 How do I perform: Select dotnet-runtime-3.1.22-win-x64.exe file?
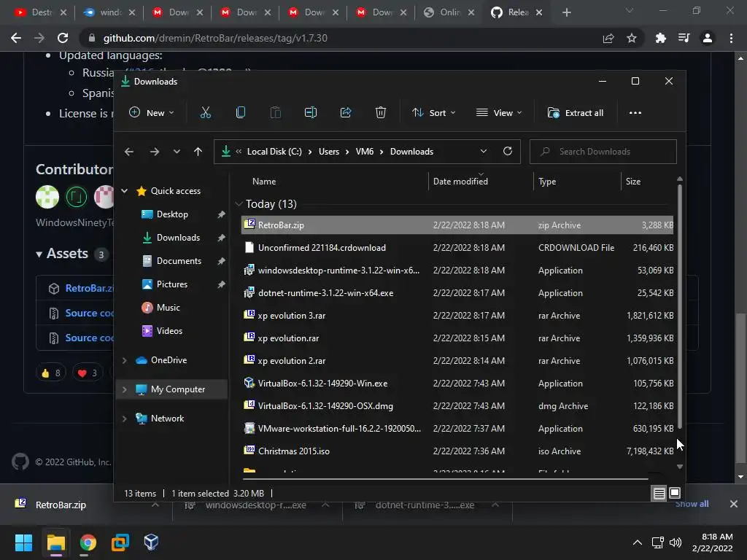point(457,293)
